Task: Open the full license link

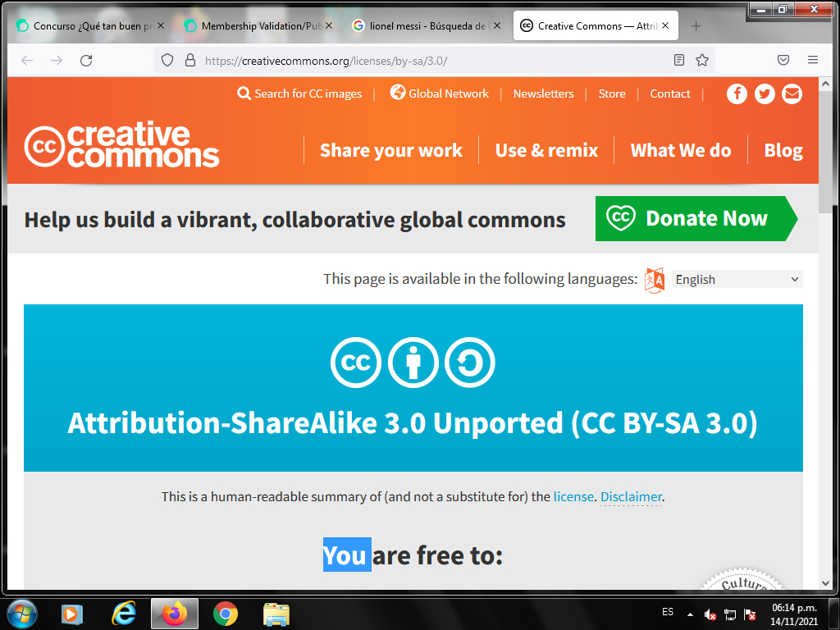Action: coord(573,496)
